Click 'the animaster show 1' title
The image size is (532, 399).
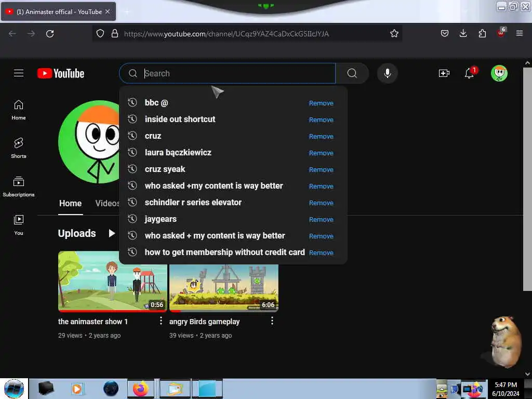pyautogui.click(x=92, y=321)
